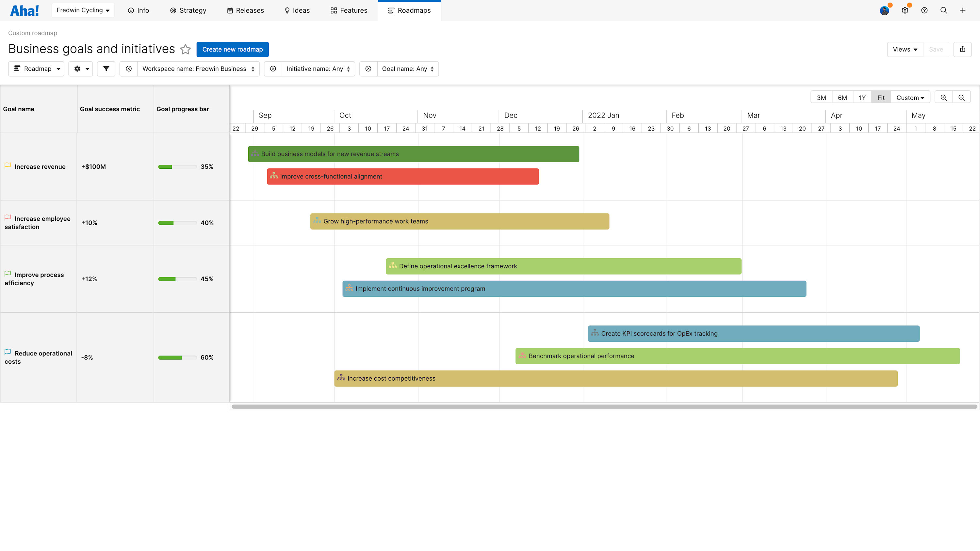This screenshot has width=980, height=551.
Task: Click the flag icon beside Increase revenue
Action: click(8, 165)
